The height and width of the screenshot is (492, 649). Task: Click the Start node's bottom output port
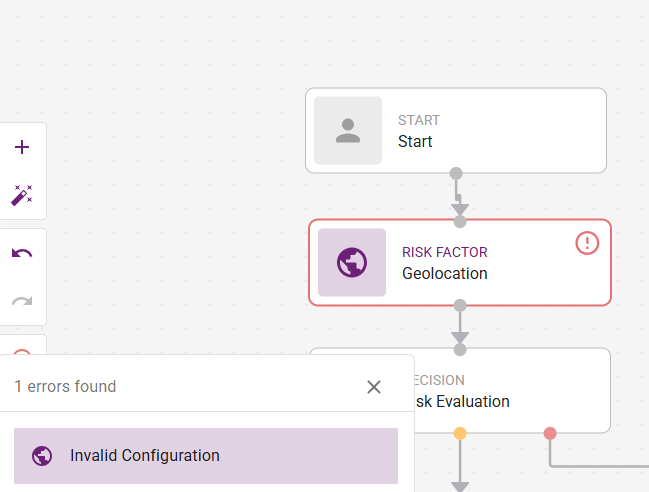456,173
